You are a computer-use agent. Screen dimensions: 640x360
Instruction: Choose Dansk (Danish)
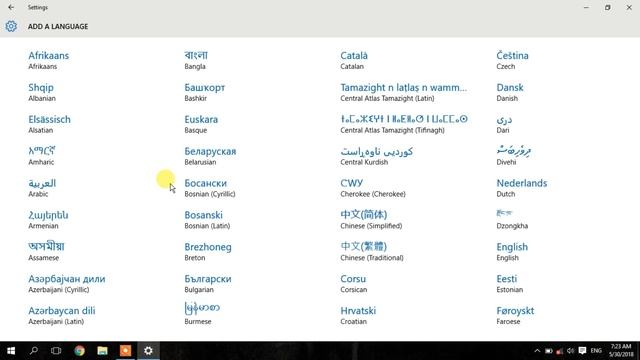pyautogui.click(x=510, y=92)
